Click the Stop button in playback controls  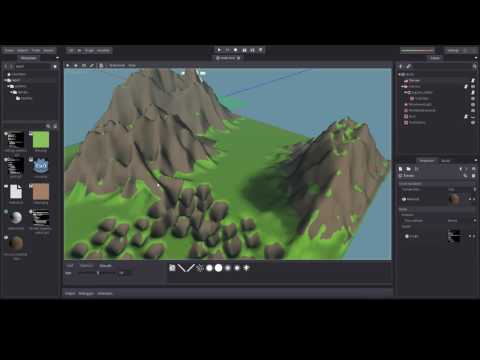236,50
